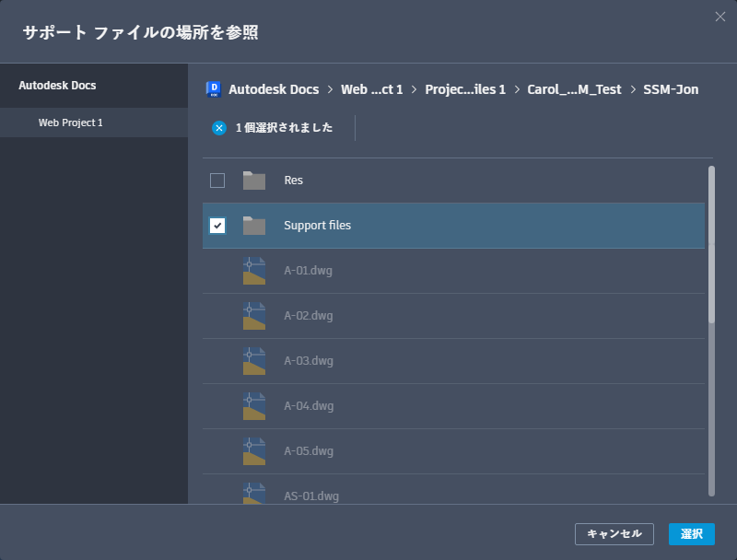Click the A-05.dwg file name
Screen dimensions: 737x560
[309, 451]
